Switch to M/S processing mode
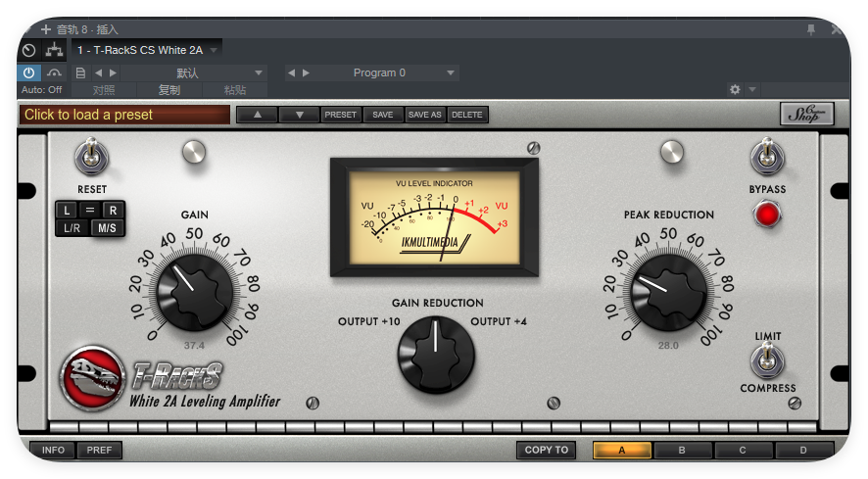This screenshot has height=479, width=868. (x=108, y=228)
